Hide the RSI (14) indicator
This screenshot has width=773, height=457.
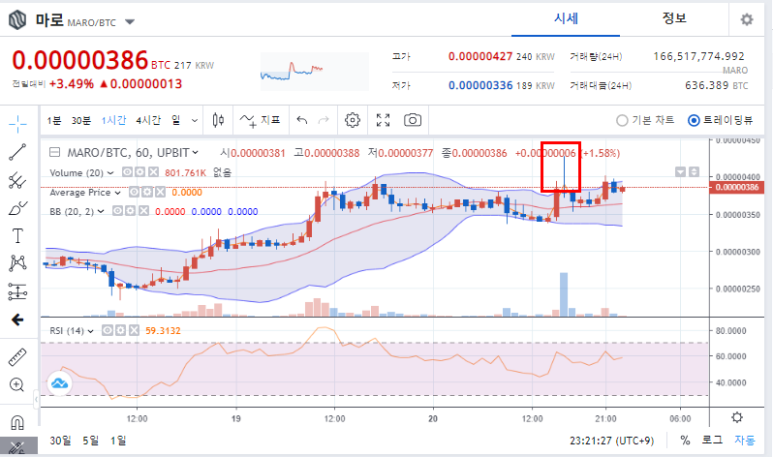point(107,330)
